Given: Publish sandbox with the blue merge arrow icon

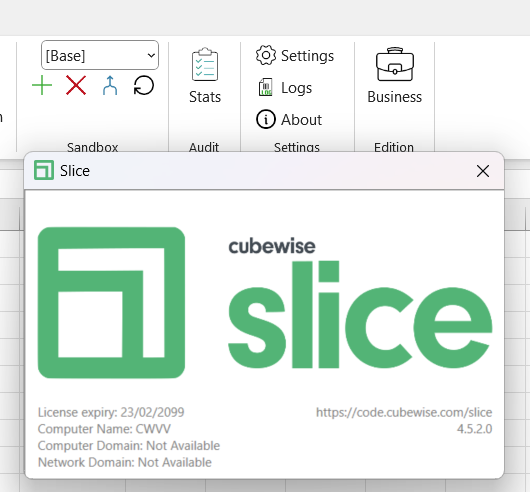Looking at the screenshot, I should pyautogui.click(x=110, y=85).
